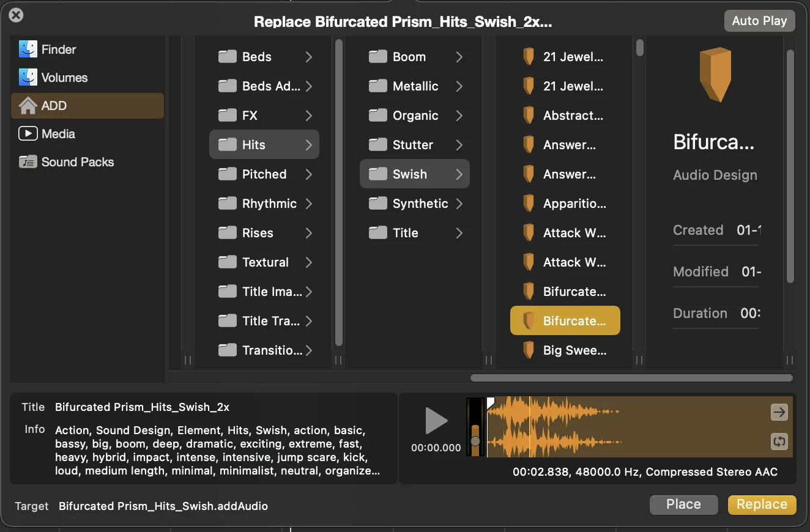Expand the Beds Ad... folder chevron
The width and height of the screenshot is (810, 532).
point(309,86)
